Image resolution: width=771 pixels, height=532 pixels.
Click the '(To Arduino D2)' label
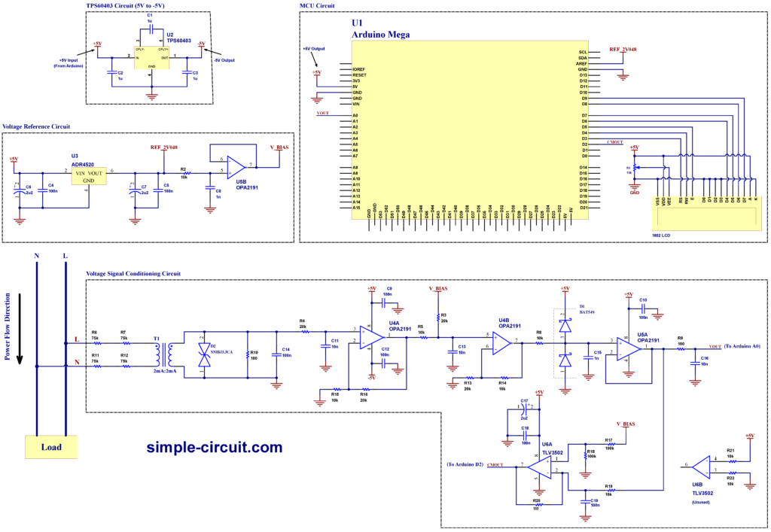coord(465,464)
